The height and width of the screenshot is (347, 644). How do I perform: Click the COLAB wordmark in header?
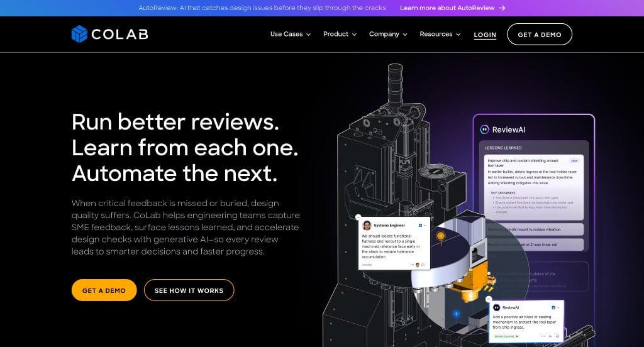tap(119, 35)
